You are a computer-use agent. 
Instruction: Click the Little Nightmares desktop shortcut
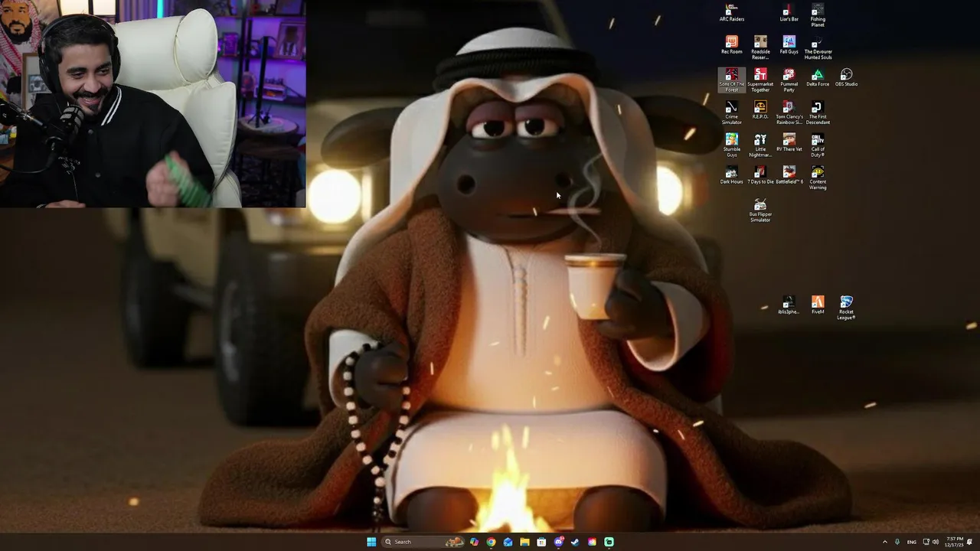pyautogui.click(x=760, y=145)
